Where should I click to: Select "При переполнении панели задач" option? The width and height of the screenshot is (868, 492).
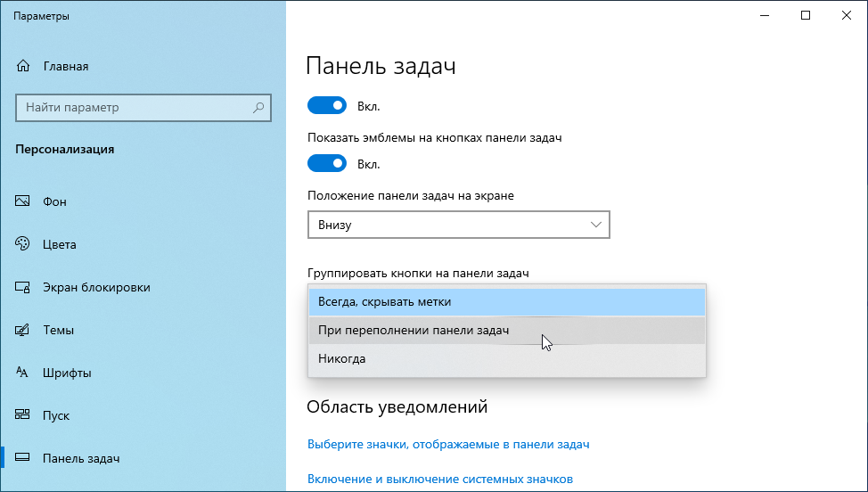click(506, 330)
